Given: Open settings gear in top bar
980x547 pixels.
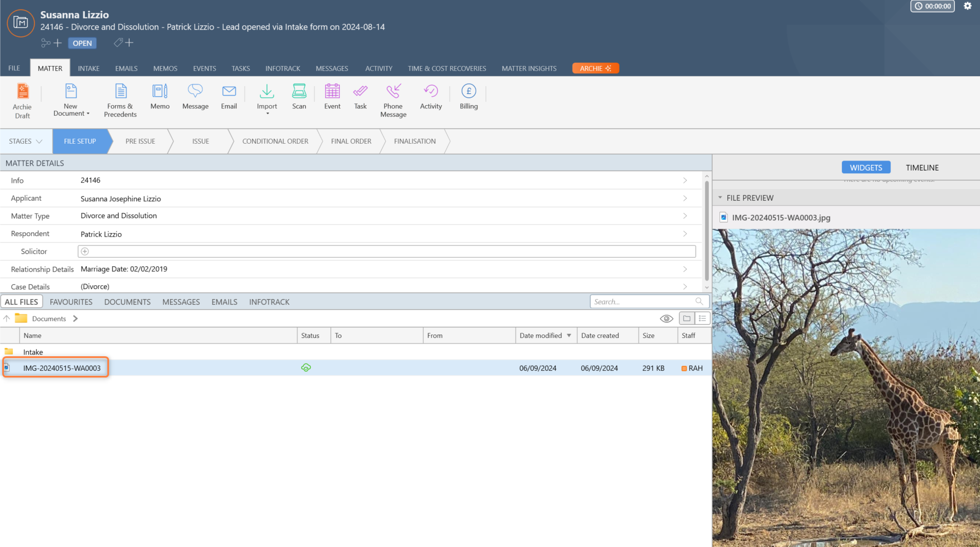Looking at the screenshot, I should [968, 6].
